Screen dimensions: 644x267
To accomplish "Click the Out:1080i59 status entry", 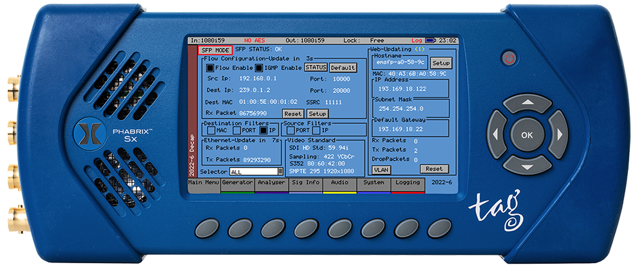I will pyautogui.click(x=305, y=41).
